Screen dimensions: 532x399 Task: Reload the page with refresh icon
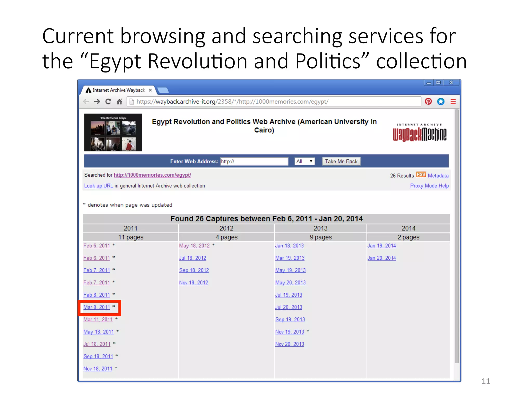coord(108,102)
